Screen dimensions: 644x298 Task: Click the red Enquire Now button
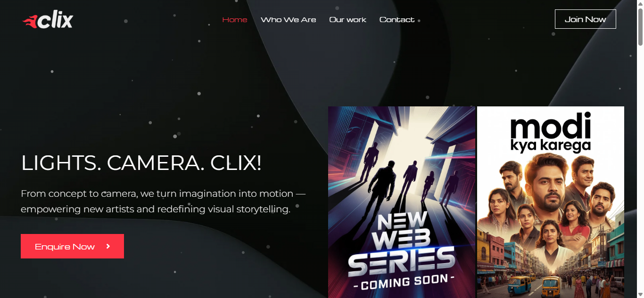72,246
